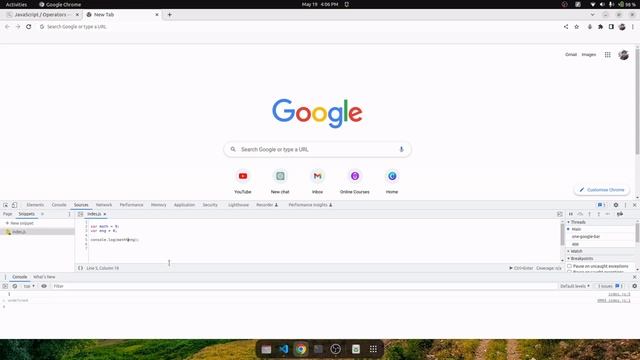Open the Page tab in Sources navigator
Screen dimensions: 640x360
(7, 214)
